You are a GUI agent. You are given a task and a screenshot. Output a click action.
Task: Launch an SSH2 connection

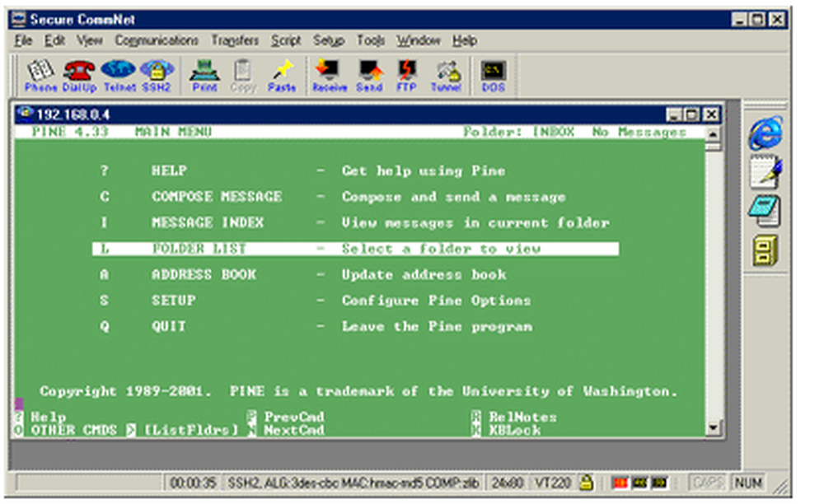157,76
